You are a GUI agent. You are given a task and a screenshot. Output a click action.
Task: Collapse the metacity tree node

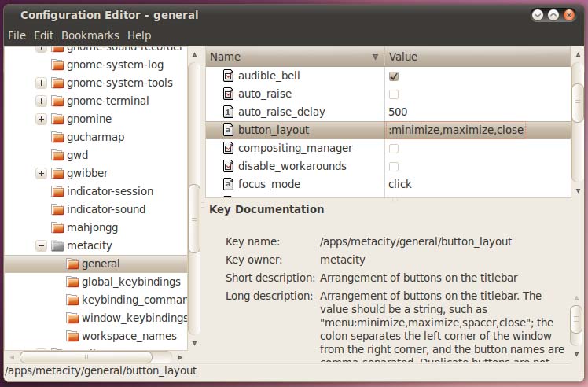pyautogui.click(x=41, y=246)
